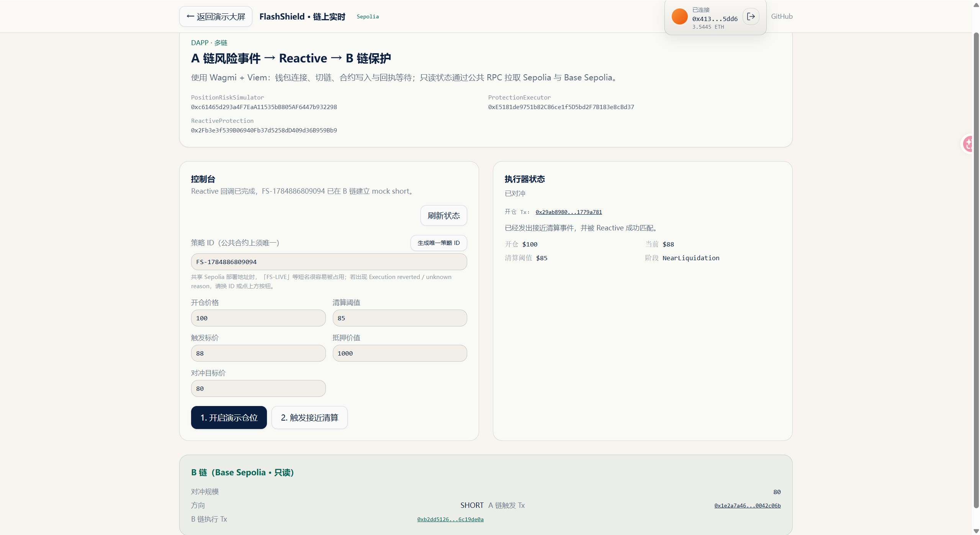Click the orange wallet avatar circle
The height and width of the screenshot is (535, 980).
[x=679, y=16]
